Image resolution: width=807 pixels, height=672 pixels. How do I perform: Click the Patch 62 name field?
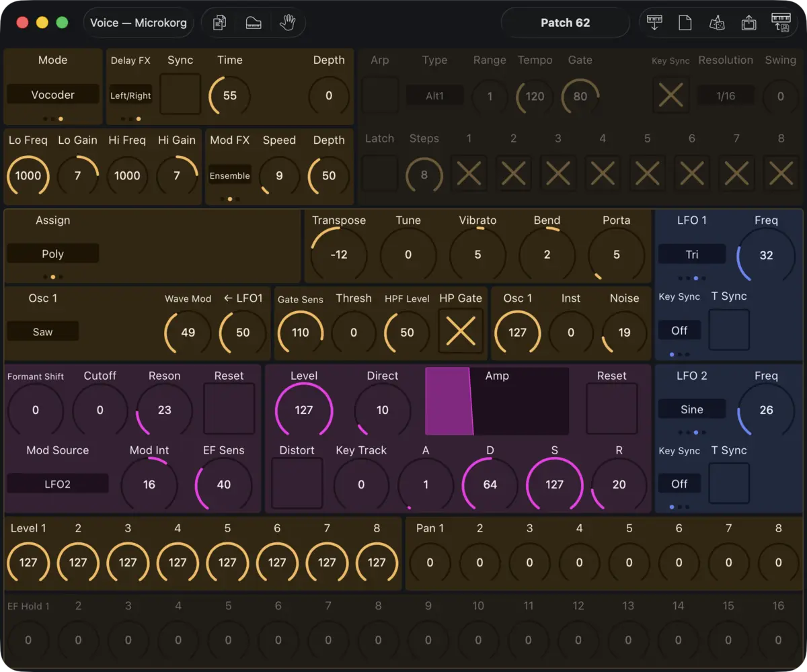pyautogui.click(x=566, y=23)
